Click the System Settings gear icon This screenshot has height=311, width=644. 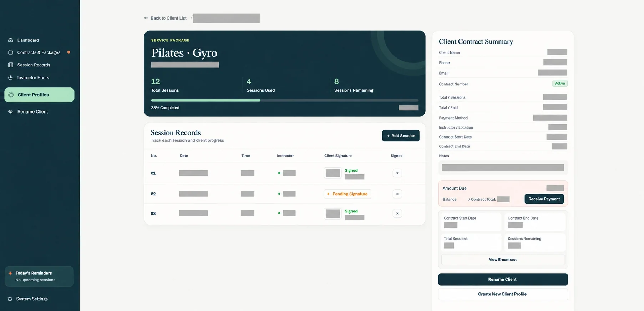pos(10,299)
